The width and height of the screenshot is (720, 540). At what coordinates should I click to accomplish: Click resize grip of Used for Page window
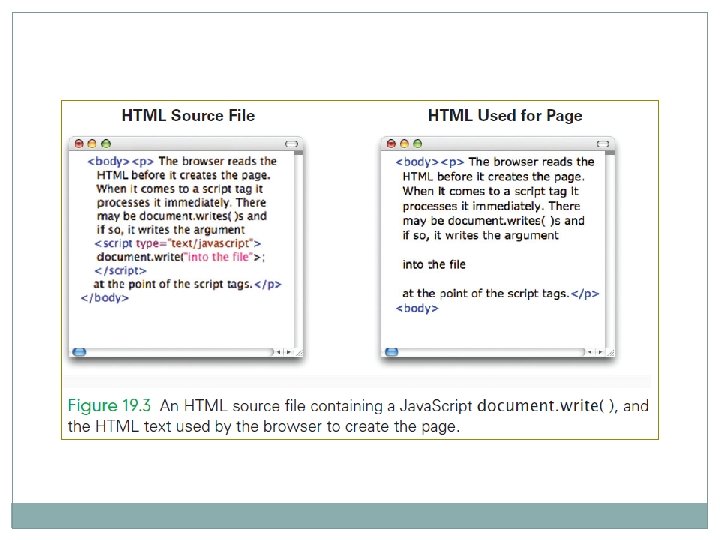pos(611,352)
